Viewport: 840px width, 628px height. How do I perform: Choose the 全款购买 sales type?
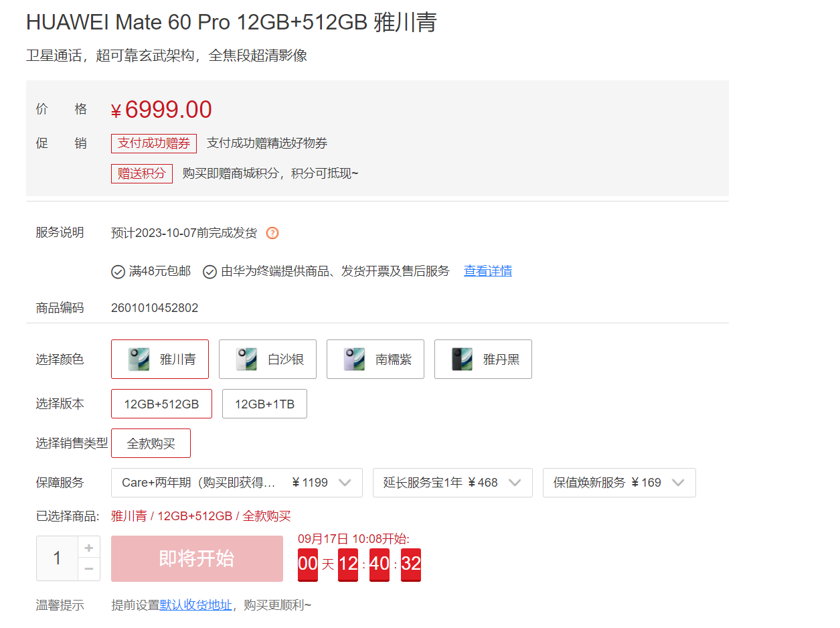pos(151,443)
